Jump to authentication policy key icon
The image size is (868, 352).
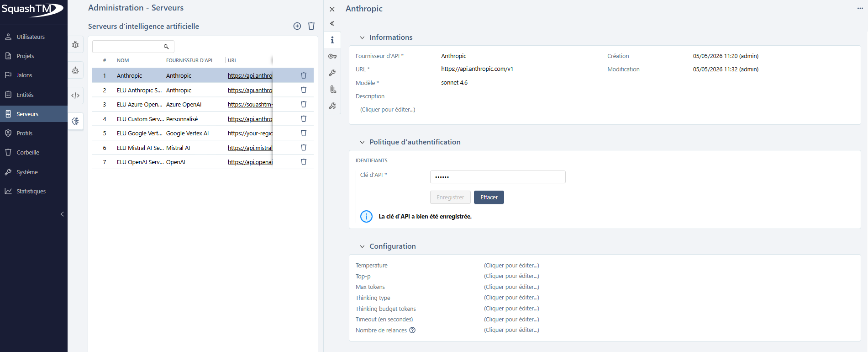click(332, 56)
